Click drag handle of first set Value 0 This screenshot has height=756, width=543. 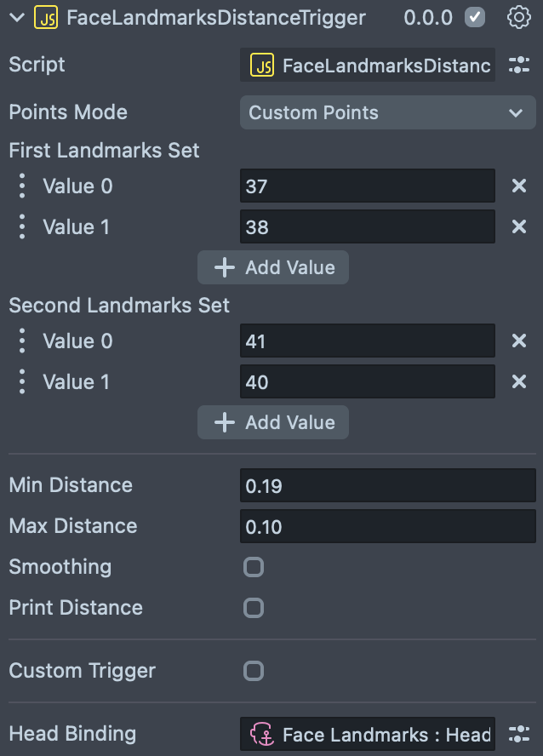(x=22, y=186)
